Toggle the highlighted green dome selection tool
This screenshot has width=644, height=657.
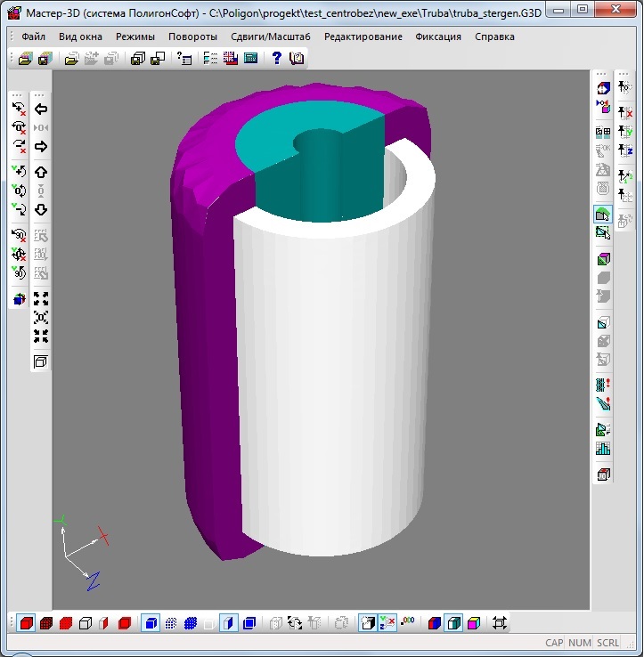pos(603,215)
